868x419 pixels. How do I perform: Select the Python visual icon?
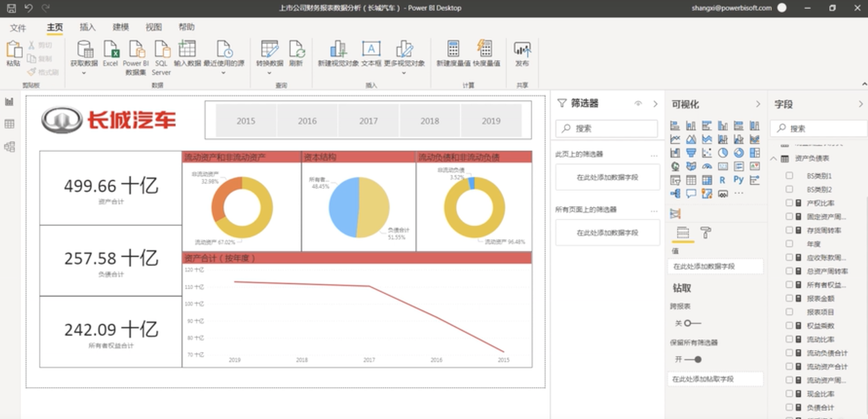tap(739, 180)
